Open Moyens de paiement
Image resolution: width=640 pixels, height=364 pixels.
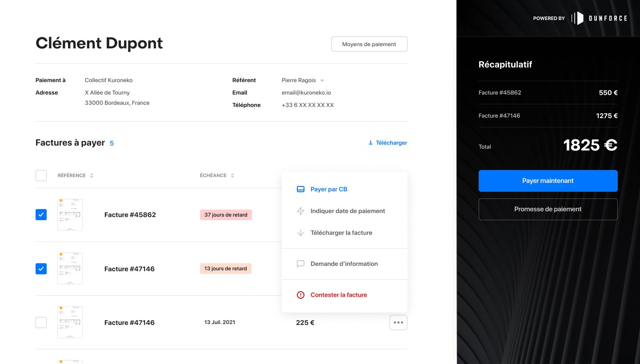(369, 44)
